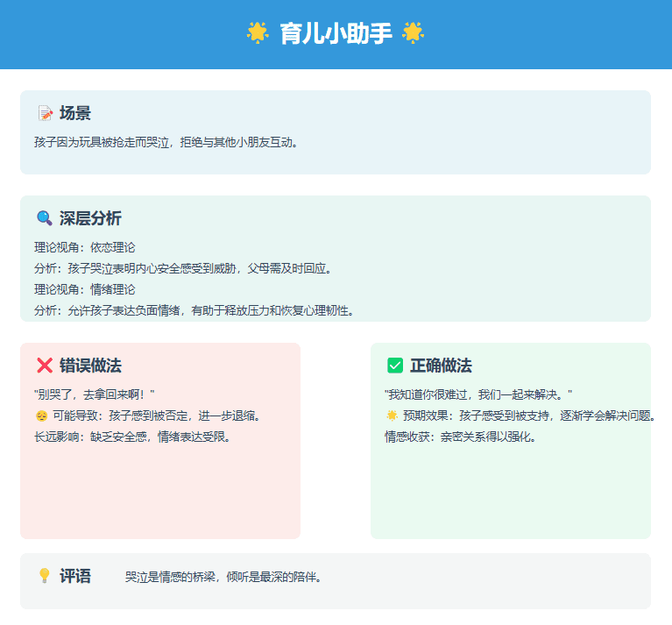
Task: Click the line 理论视角：情绪理论
Action: point(85,289)
